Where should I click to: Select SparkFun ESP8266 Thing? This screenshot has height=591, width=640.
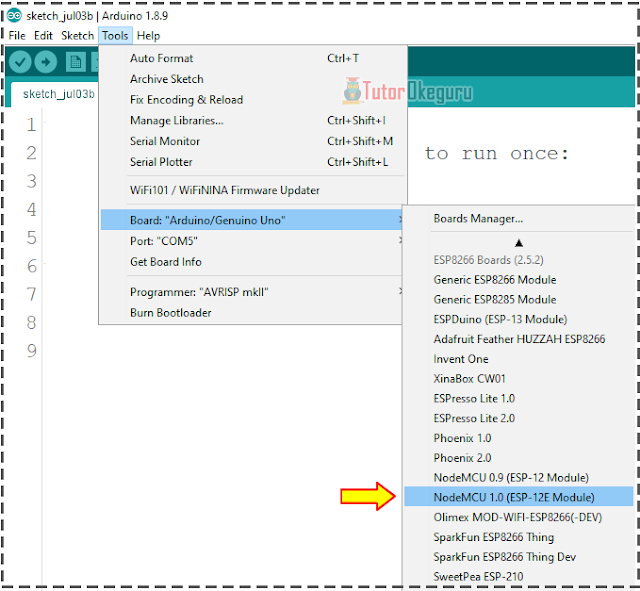point(518,537)
